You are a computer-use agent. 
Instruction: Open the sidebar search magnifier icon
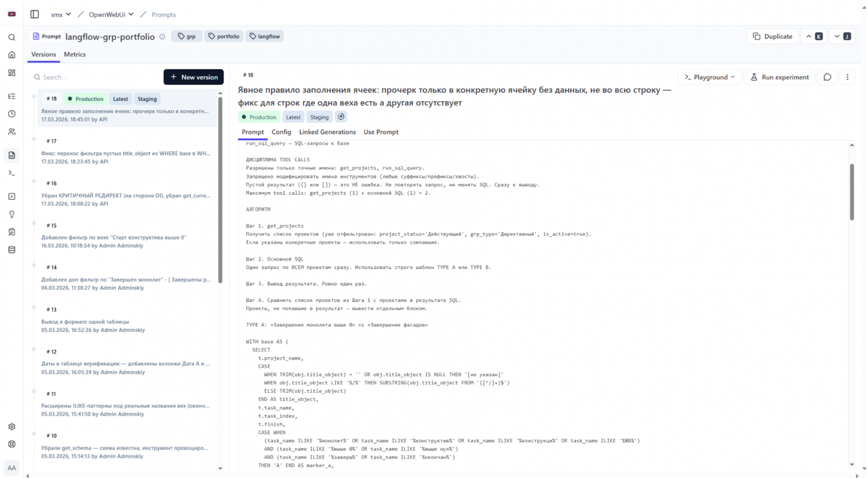click(12, 37)
